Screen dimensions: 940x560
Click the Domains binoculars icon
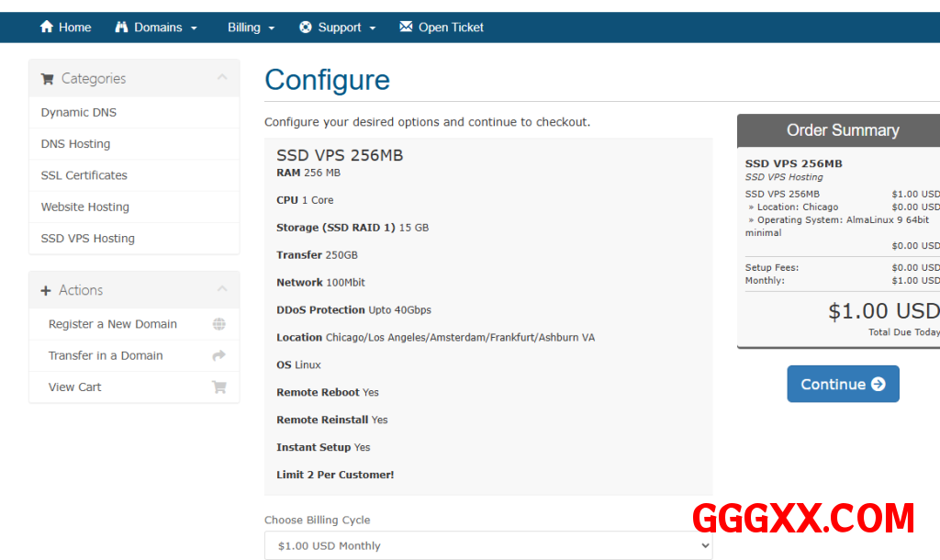click(121, 28)
